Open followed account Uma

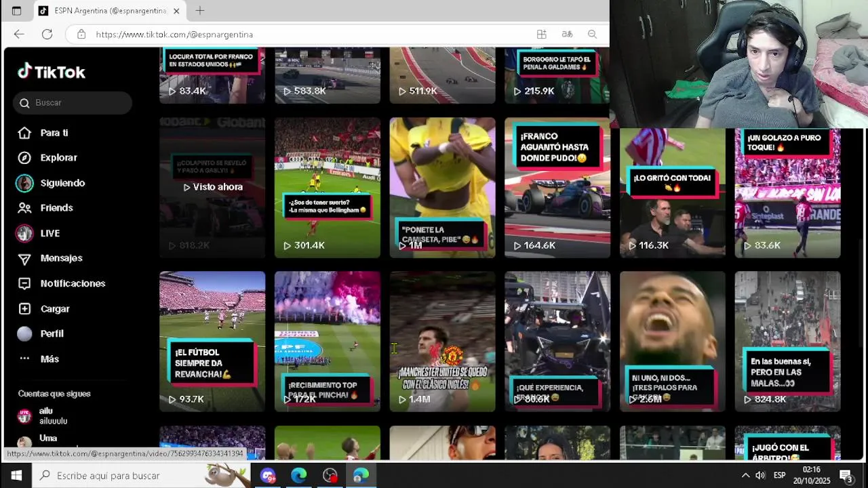47,439
